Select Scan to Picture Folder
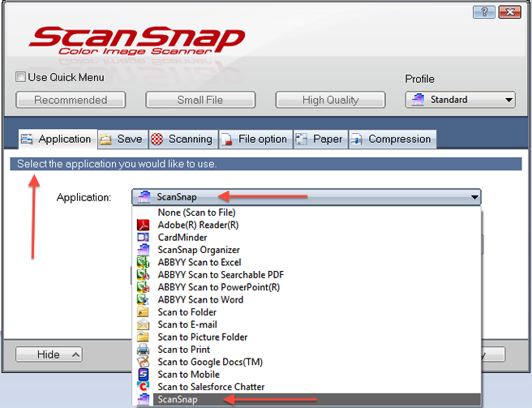 click(x=307, y=337)
